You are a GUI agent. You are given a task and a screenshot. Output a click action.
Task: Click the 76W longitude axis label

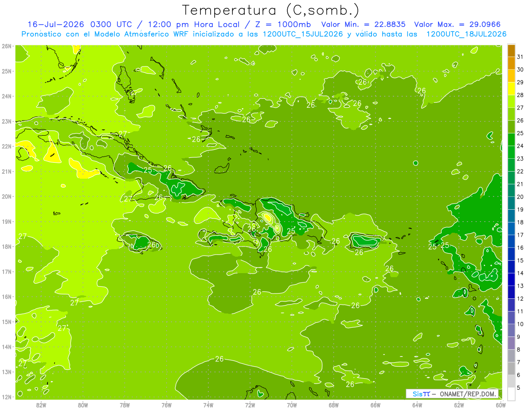(166, 405)
